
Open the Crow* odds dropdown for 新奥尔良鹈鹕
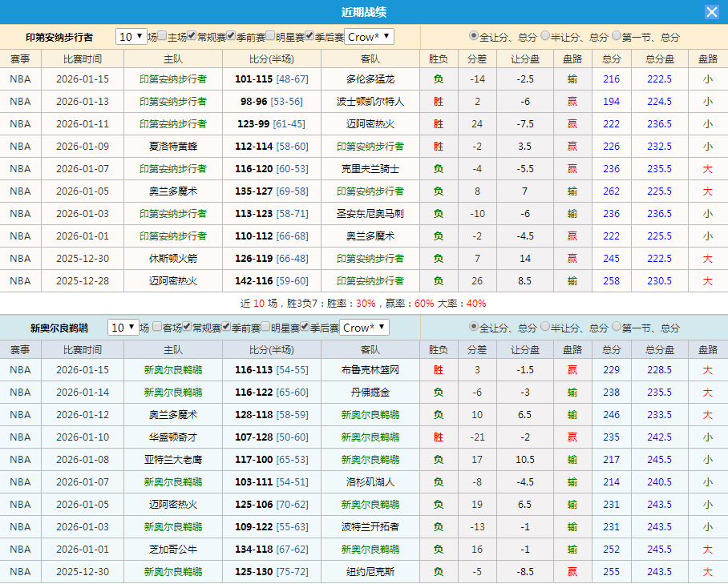click(363, 327)
